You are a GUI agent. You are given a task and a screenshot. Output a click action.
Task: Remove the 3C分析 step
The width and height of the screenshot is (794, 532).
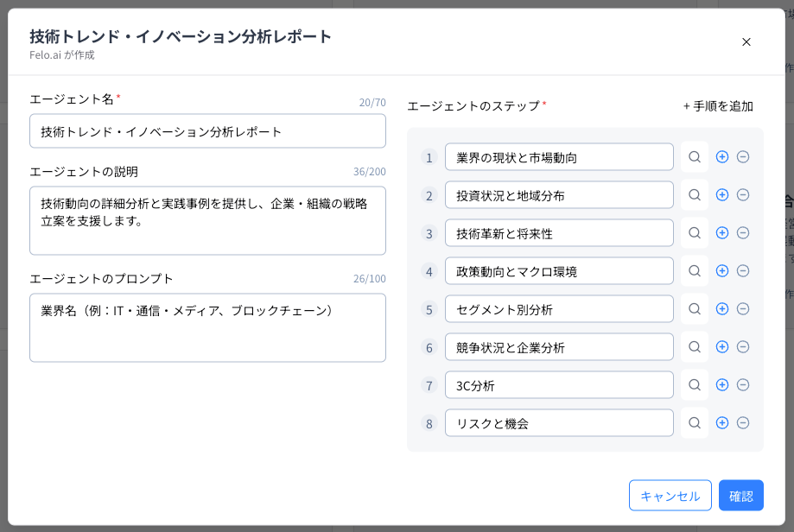tap(742, 385)
